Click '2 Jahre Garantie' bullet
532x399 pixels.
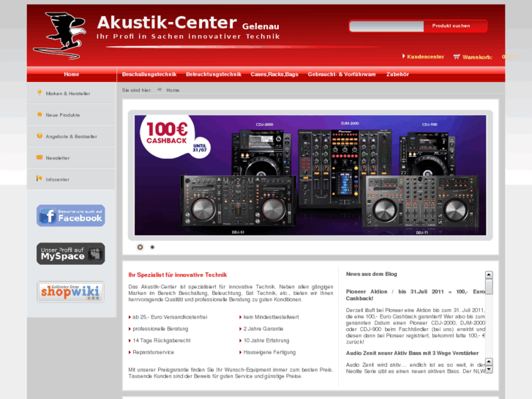coord(263,329)
